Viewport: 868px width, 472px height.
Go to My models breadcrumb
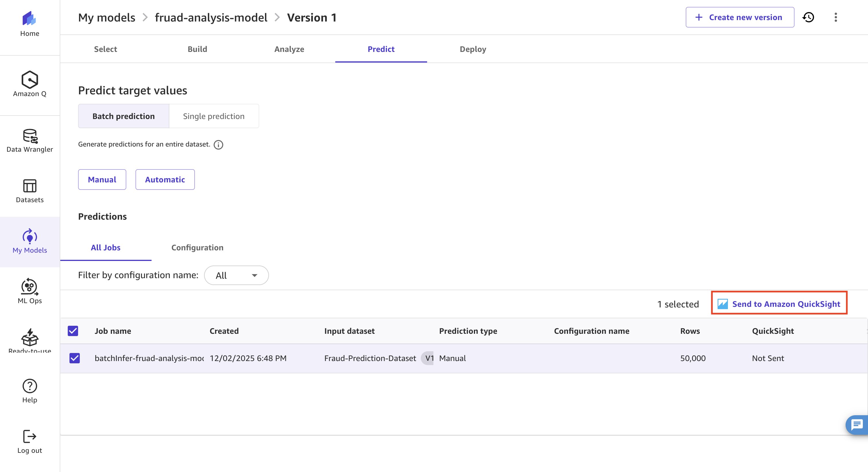click(x=106, y=17)
